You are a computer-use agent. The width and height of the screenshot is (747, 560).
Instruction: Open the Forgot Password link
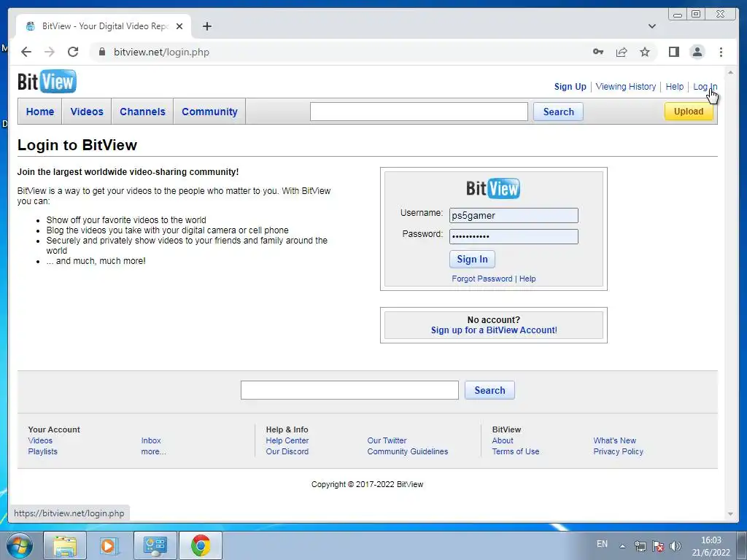point(482,279)
